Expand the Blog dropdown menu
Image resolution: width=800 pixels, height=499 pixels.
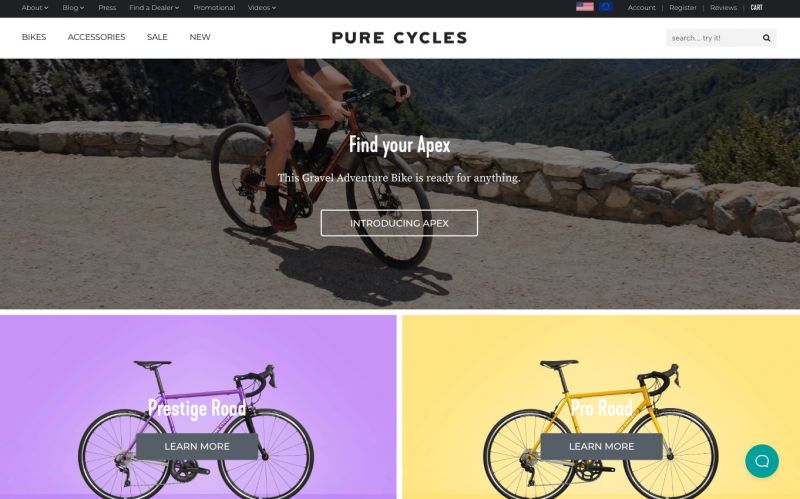tap(73, 8)
